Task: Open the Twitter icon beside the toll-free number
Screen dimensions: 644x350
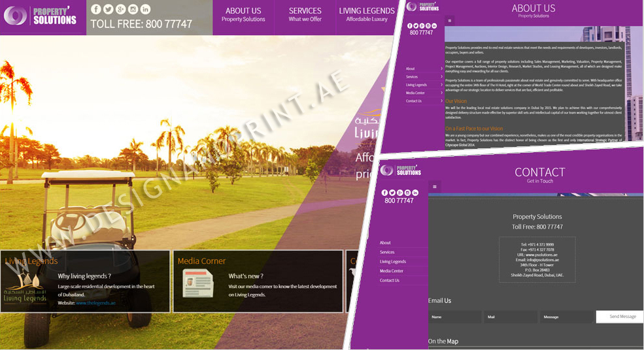Action: pos(109,9)
